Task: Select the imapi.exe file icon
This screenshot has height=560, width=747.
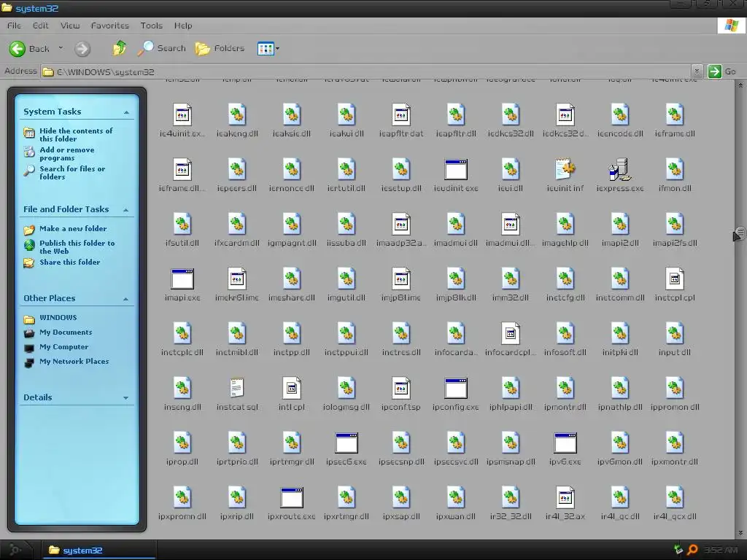Action: (x=182, y=279)
